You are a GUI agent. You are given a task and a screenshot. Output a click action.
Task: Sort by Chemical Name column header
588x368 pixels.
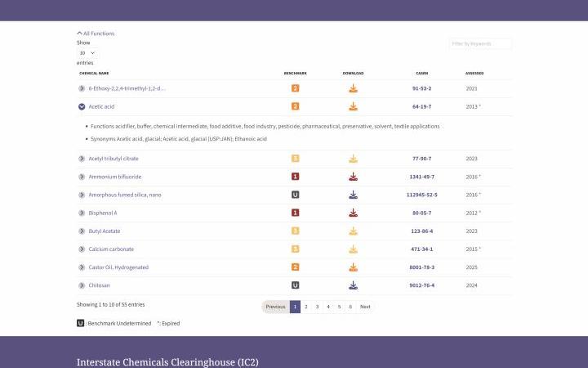click(x=94, y=74)
